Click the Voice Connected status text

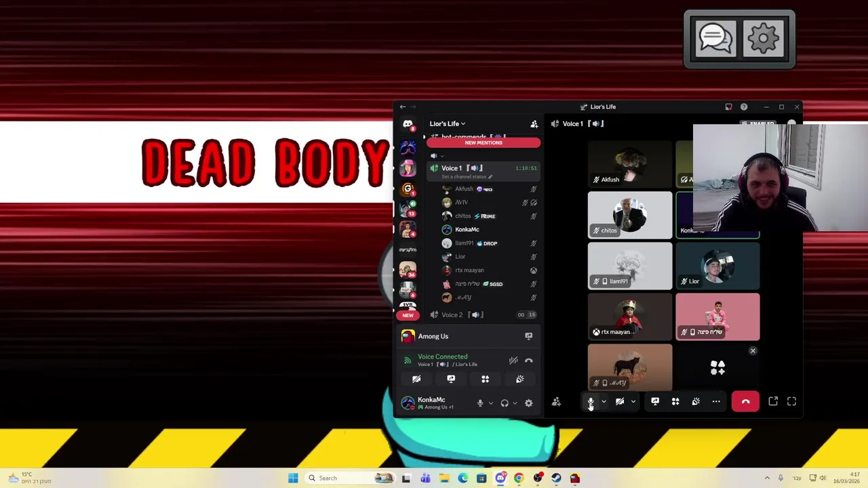coord(442,357)
